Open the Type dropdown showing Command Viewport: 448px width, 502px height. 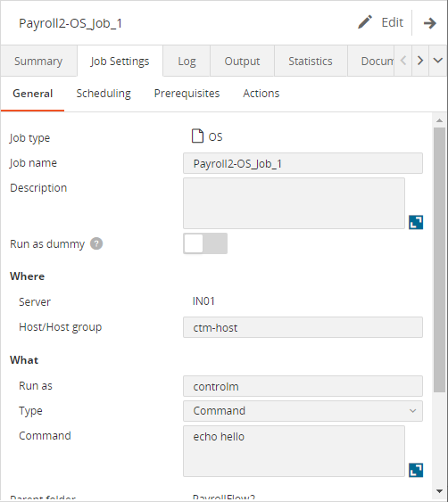[x=303, y=411]
